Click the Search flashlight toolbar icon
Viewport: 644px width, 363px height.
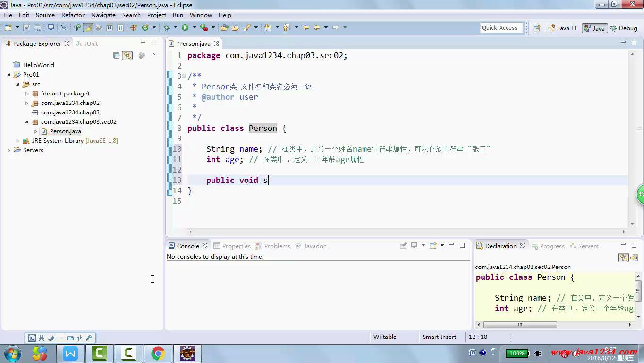point(247,28)
